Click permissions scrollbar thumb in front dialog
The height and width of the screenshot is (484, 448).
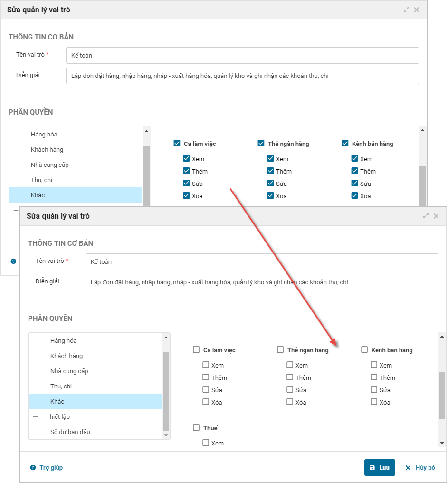click(442, 396)
